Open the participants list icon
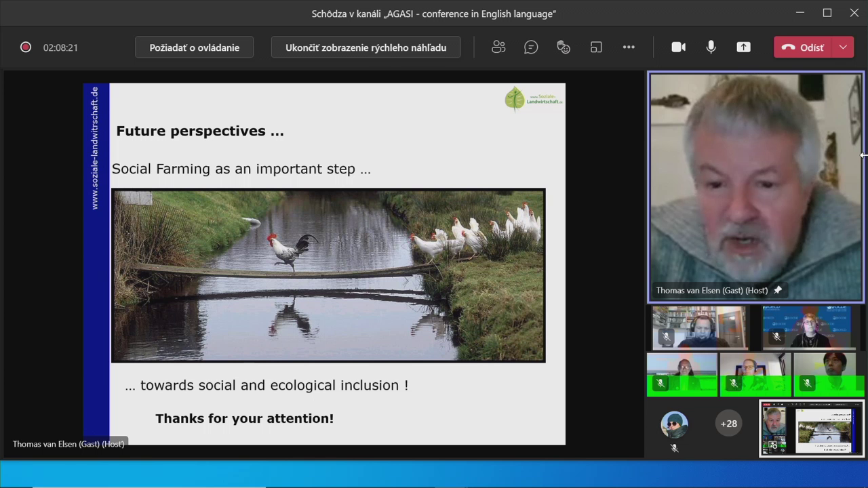 pyautogui.click(x=498, y=47)
